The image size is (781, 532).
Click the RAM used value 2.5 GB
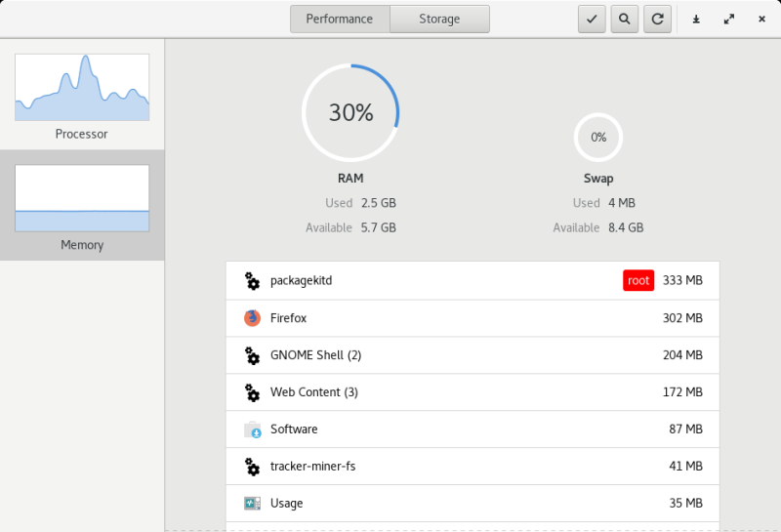coord(379,203)
